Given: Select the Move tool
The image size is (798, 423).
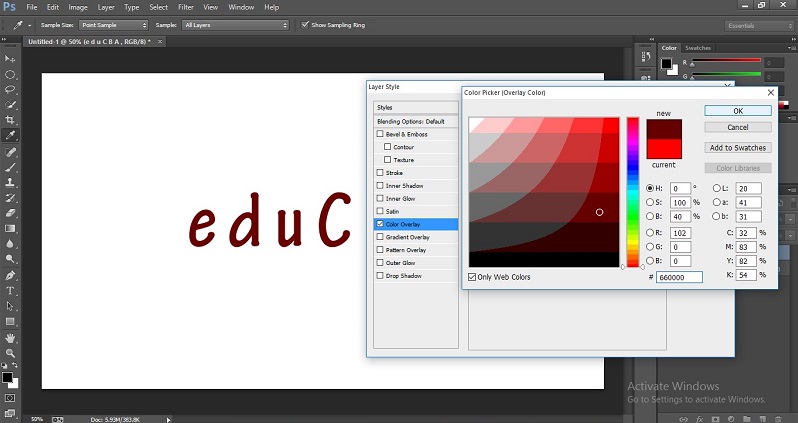Looking at the screenshot, I should coord(10,59).
